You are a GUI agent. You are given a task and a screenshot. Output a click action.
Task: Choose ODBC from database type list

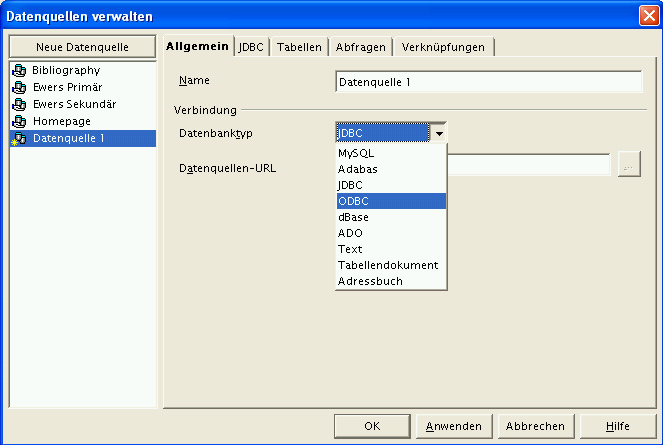[391, 201]
